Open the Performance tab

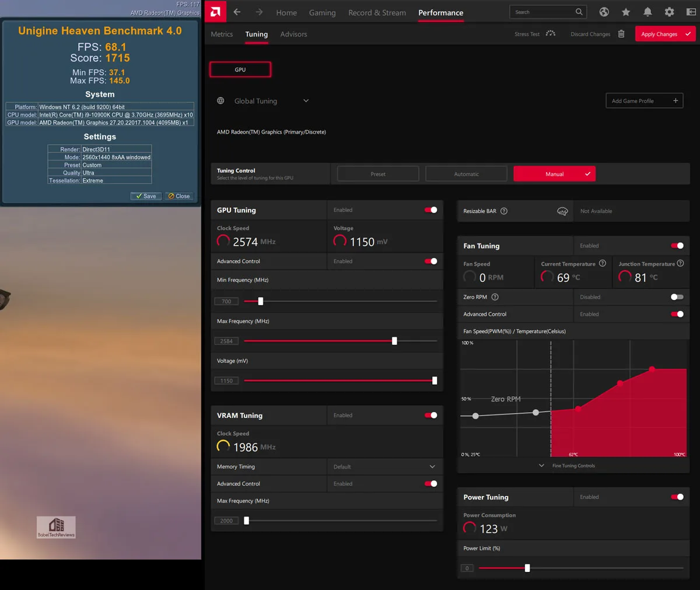tap(441, 13)
